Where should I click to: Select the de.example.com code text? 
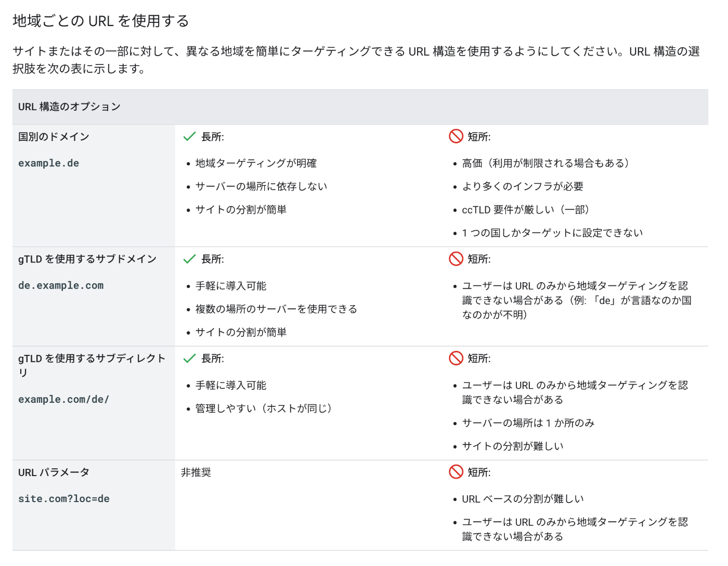click(61, 285)
